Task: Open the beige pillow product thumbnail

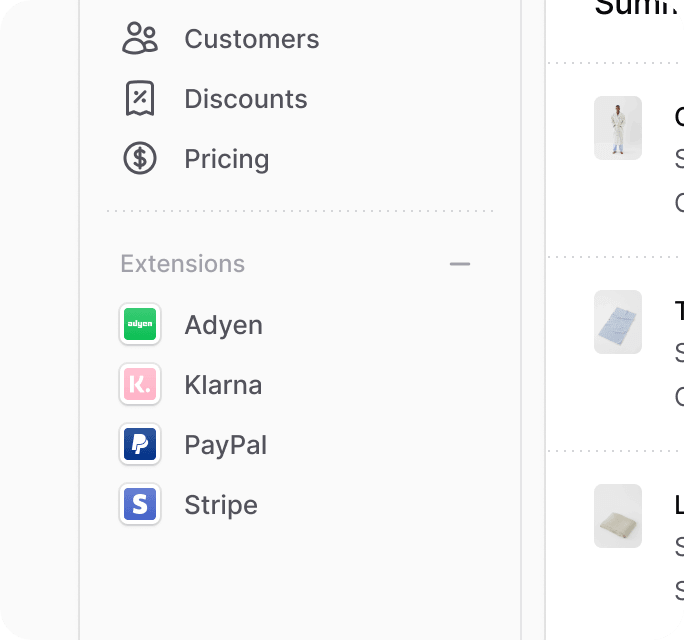Action: [x=618, y=516]
